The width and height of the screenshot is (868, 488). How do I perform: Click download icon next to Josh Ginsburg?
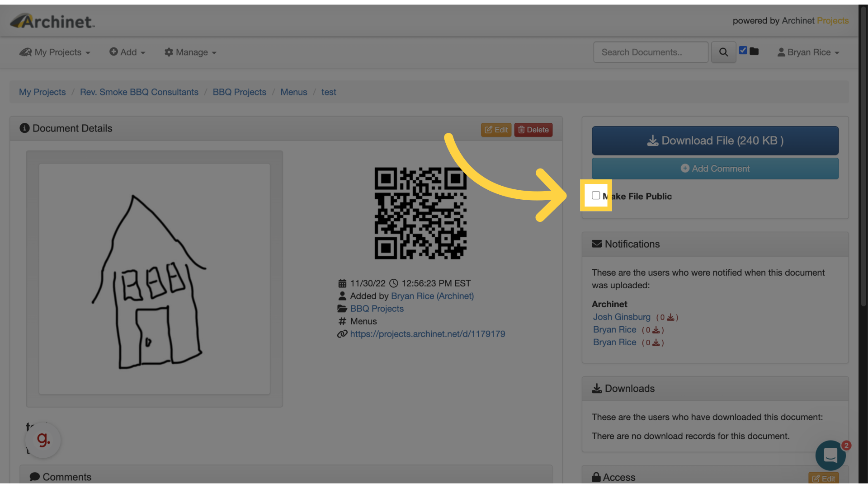coord(670,318)
